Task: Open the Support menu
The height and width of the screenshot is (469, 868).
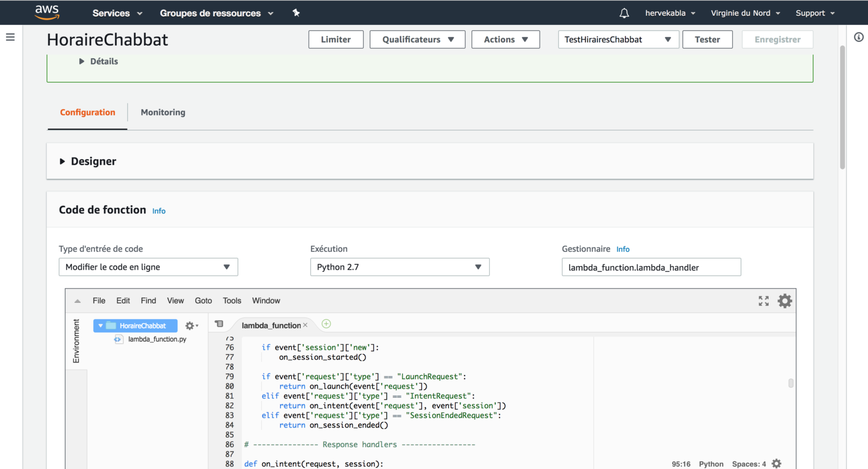Action: click(815, 13)
